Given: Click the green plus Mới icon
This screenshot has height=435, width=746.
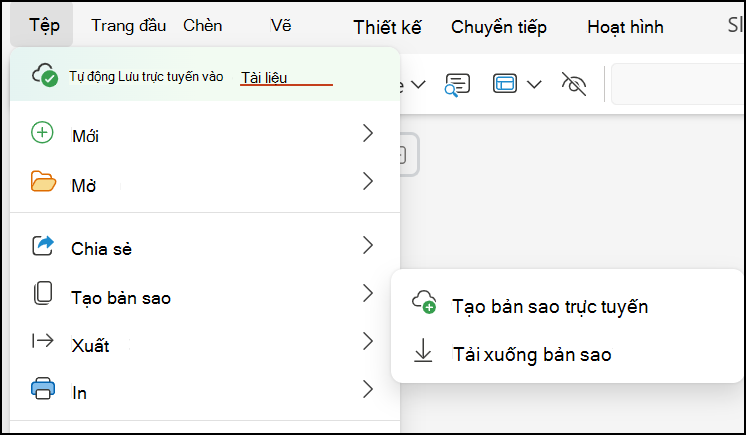Looking at the screenshot, I should click(42, 132).
